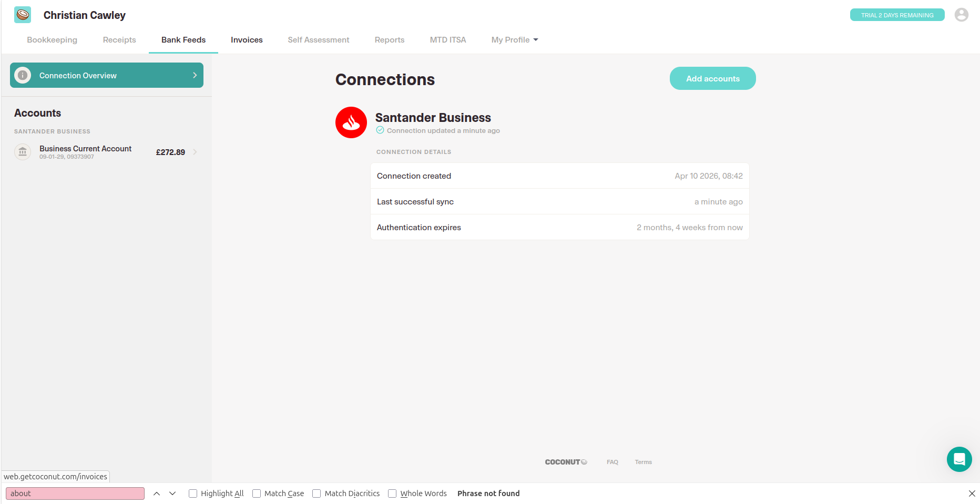Switch to the Invoices tab

[x=247, y=39]
